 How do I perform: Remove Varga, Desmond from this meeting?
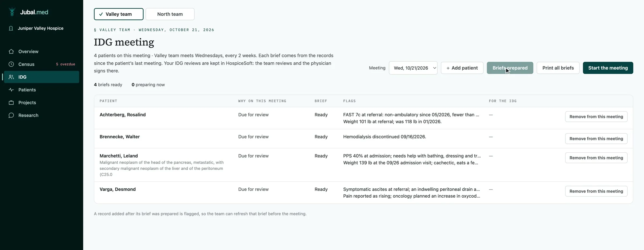point(596,191)
